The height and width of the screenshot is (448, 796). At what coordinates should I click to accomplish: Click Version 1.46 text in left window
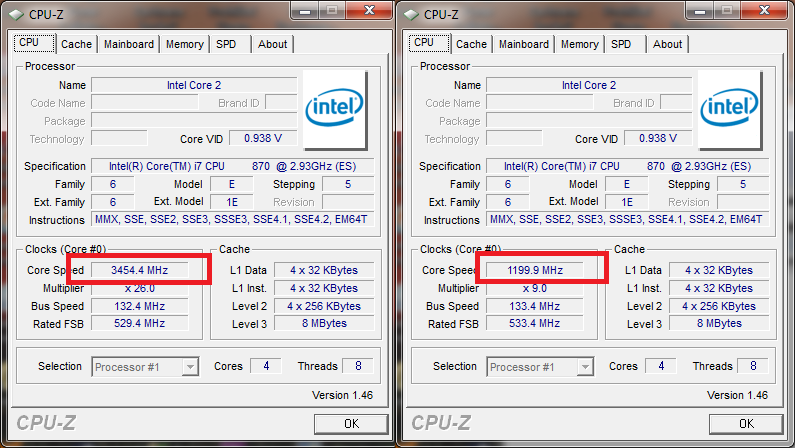click(x=342, y=395)
